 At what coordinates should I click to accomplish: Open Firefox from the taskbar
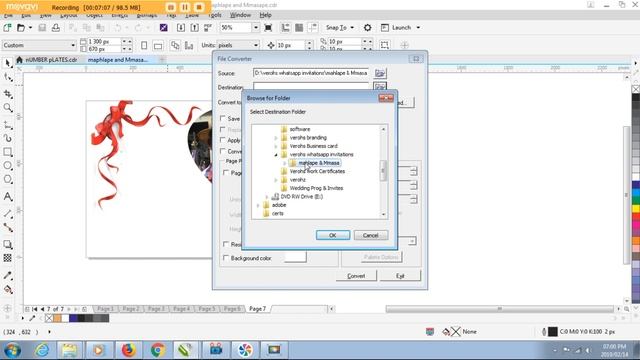tap(128, 350)
